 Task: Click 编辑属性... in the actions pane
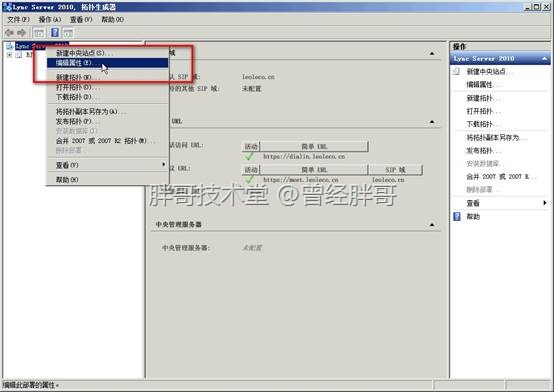pos(483,84)
